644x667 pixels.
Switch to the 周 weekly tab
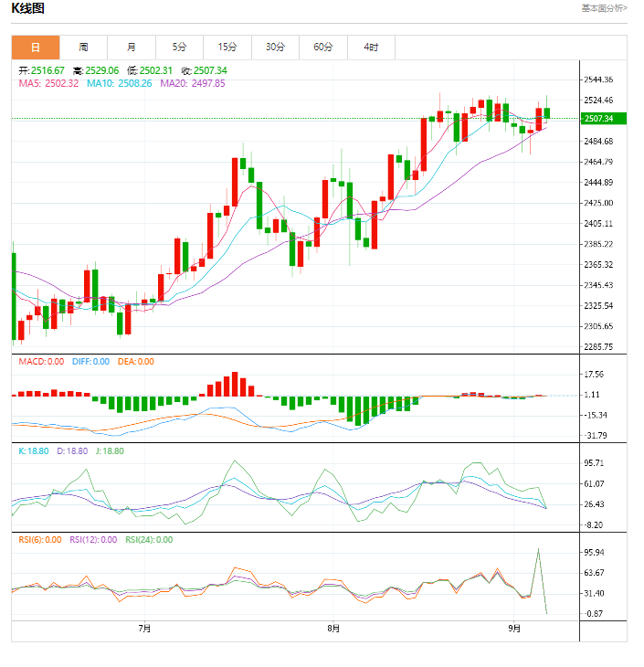tap(83, 48)
